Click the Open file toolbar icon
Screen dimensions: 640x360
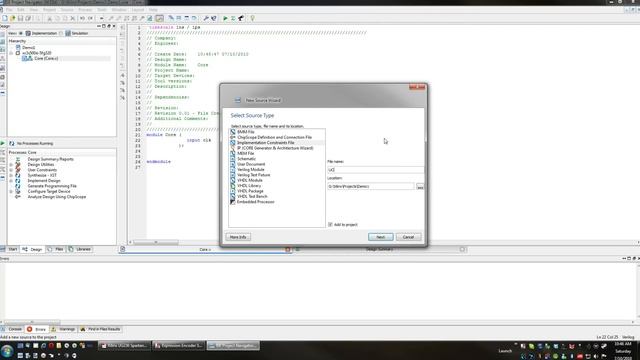pos(12,18)
